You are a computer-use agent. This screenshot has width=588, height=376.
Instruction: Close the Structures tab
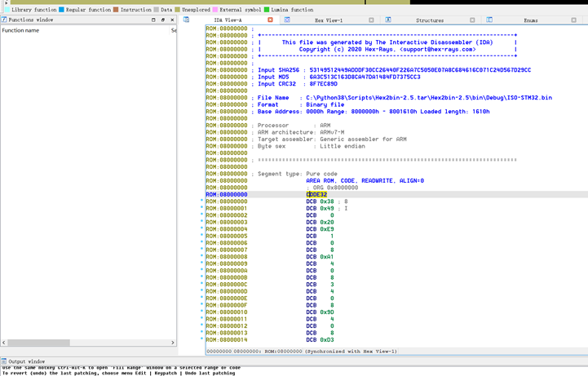[x=472, y=20]
